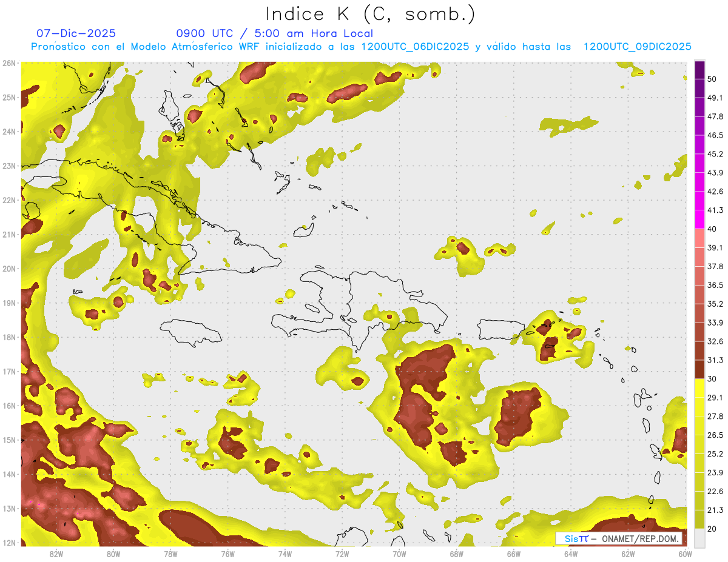Click the '80W' longitude label
This screenshot has height=562, width=728.
(x=113, y=554)
